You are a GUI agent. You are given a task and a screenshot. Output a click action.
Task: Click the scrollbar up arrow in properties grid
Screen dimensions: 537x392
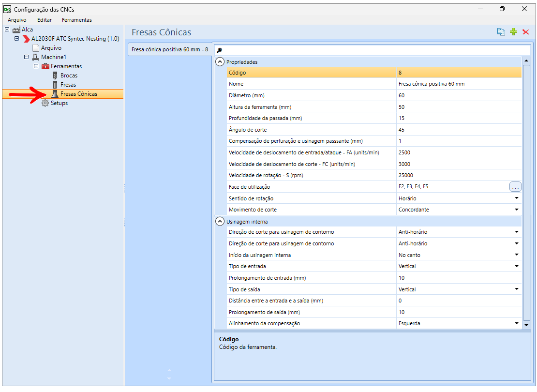(526, 60)
